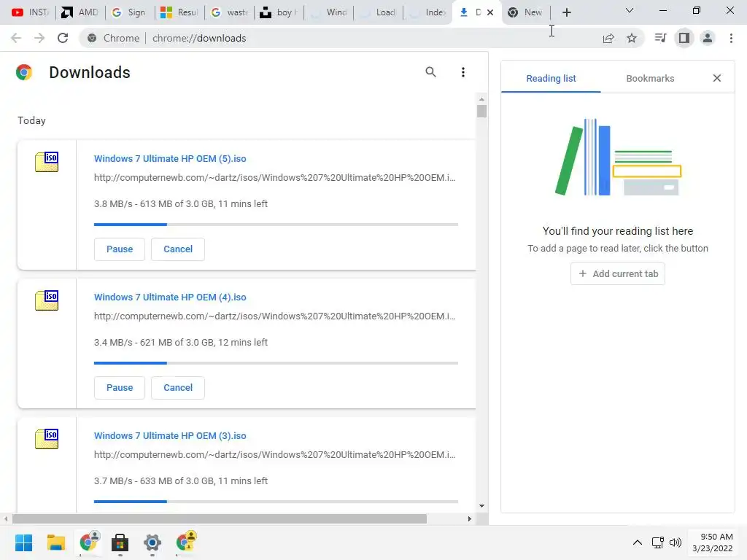Open Chrome's three-dot main menu
This screenshot has width=747, height=560.
click(x=731, y=38)
